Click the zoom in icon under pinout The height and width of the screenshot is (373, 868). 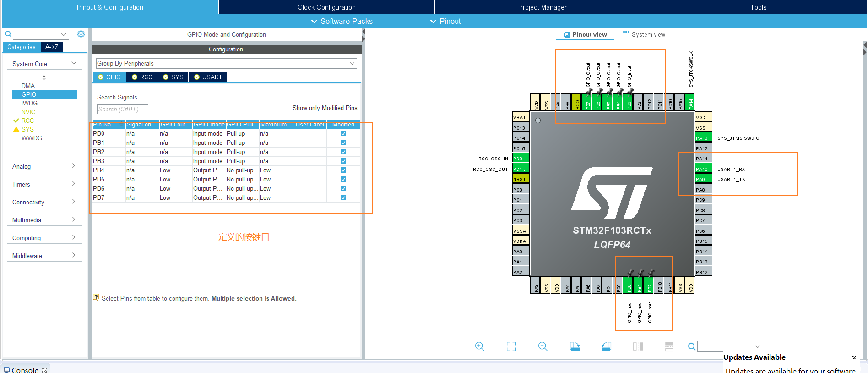tap(479, 346)
